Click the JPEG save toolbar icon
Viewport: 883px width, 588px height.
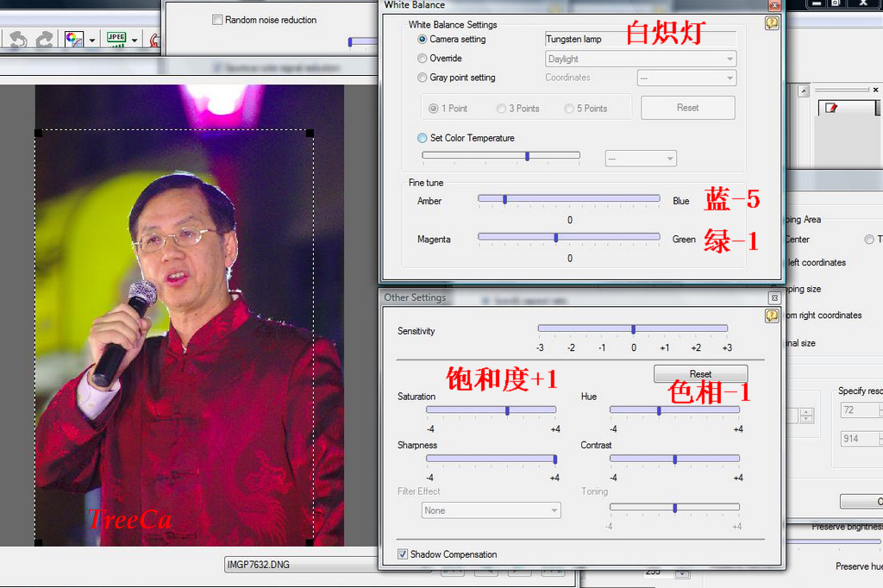(116, 40)
